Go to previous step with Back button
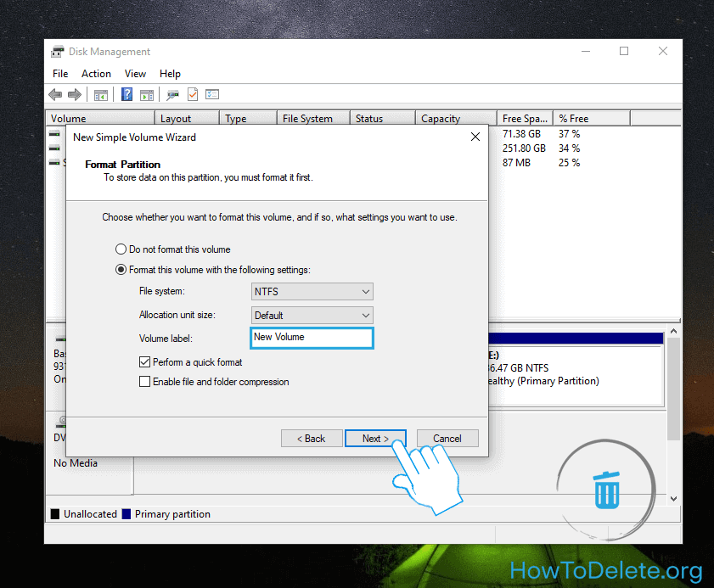Image resolution: width=714 pixels, height=588 pixels. (x=311, y=439)
